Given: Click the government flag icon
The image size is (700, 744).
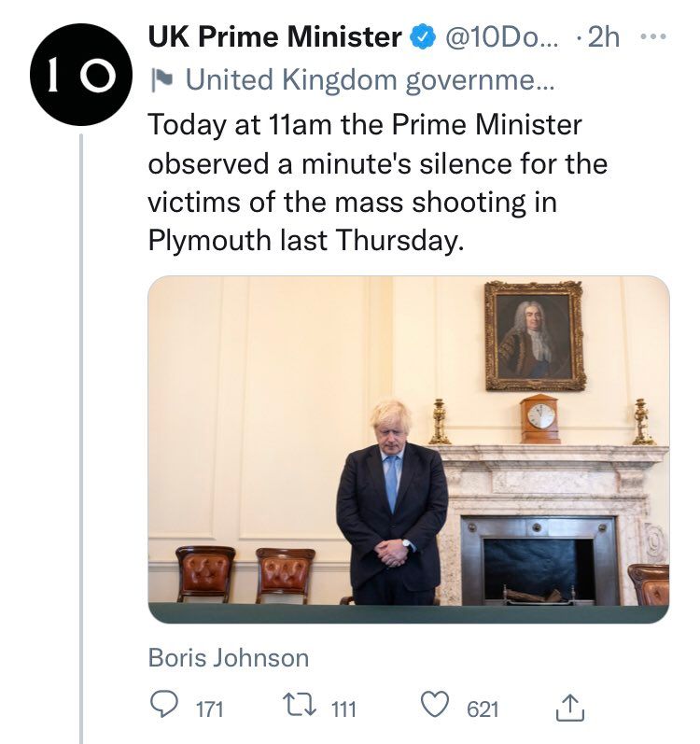Looking at the screenshot, I should coord(162,80).
